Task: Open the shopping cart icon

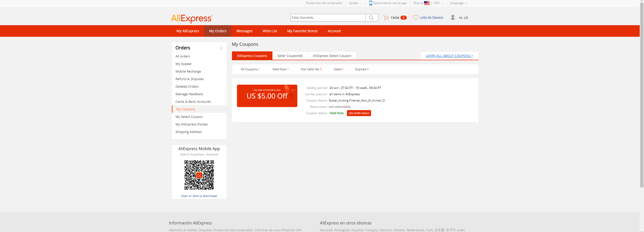Action: [x=386, y=17]
